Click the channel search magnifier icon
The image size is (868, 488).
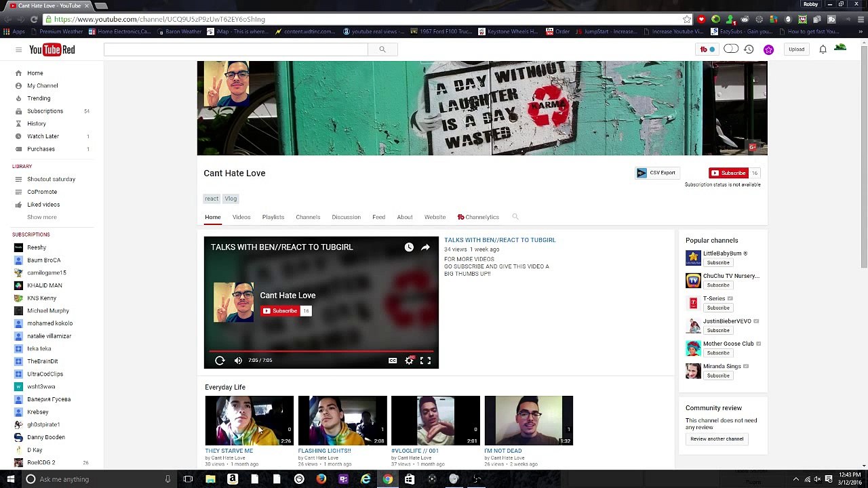[x=515, y=217]
